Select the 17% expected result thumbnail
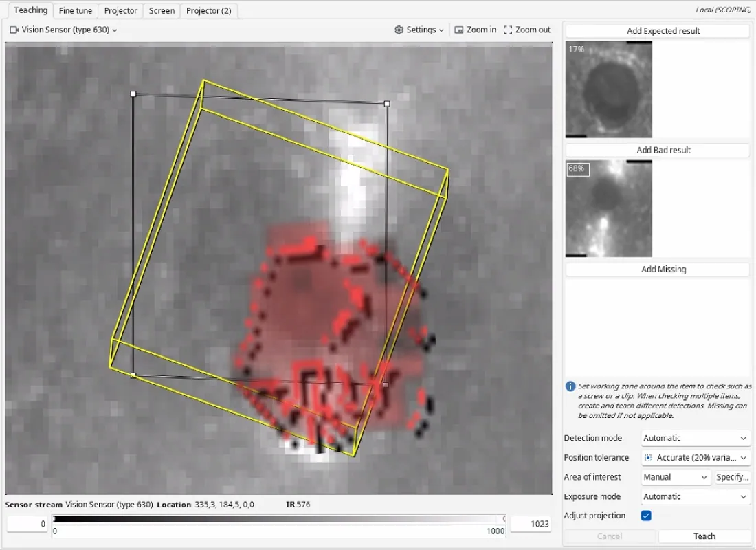Viewport: 756px width, 550px height. click(x=608, y=90)
